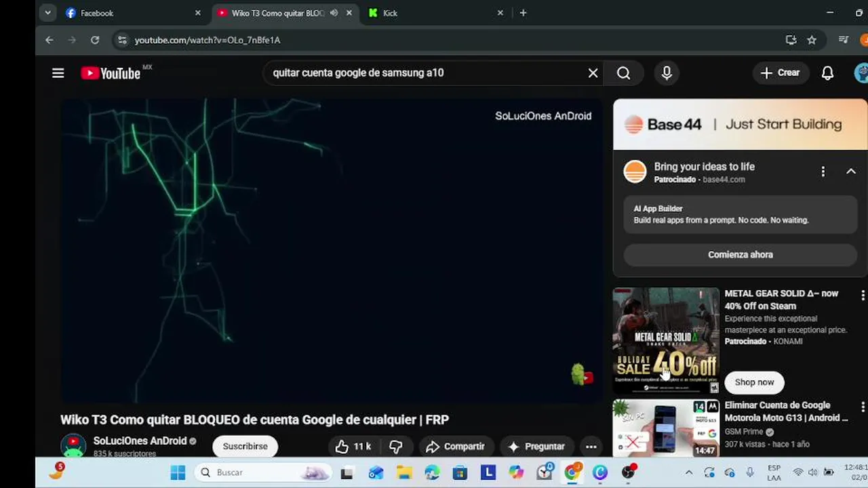The width and height of the screenshot is (868, 488).
Task: Start voice search with microphone
Action: point(667,73)
